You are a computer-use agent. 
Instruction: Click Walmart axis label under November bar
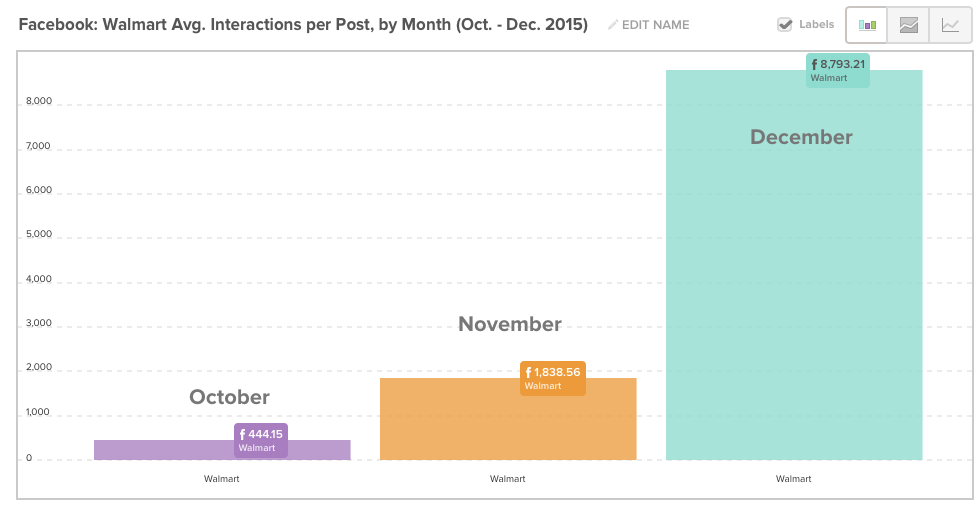508,479
